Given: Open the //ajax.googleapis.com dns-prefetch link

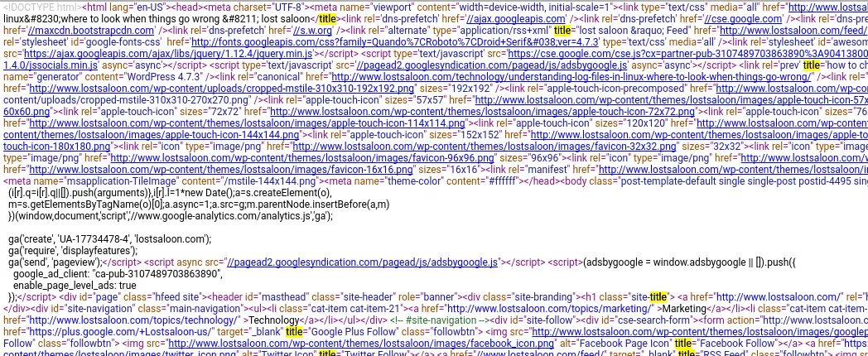Looking at the screenshot, I should click(x=515, y=19).
